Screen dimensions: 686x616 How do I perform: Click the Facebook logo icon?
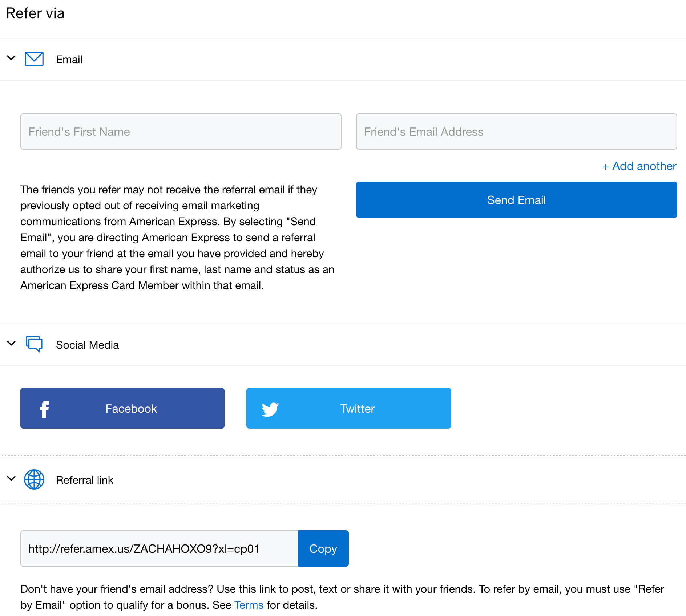point(44,408)
